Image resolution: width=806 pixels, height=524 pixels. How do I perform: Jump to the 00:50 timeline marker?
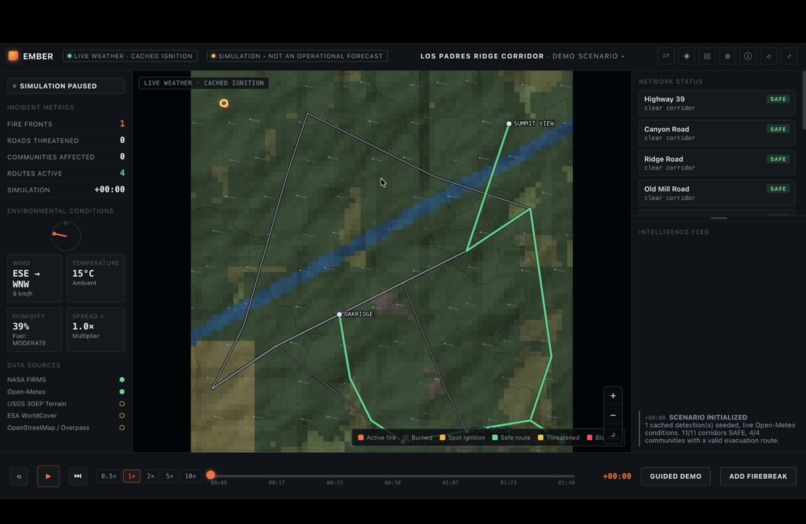[x=393, y=483]
